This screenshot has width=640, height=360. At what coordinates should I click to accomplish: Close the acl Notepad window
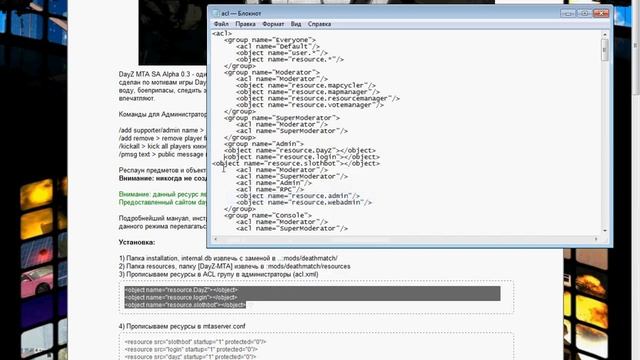tap(601, 13)
